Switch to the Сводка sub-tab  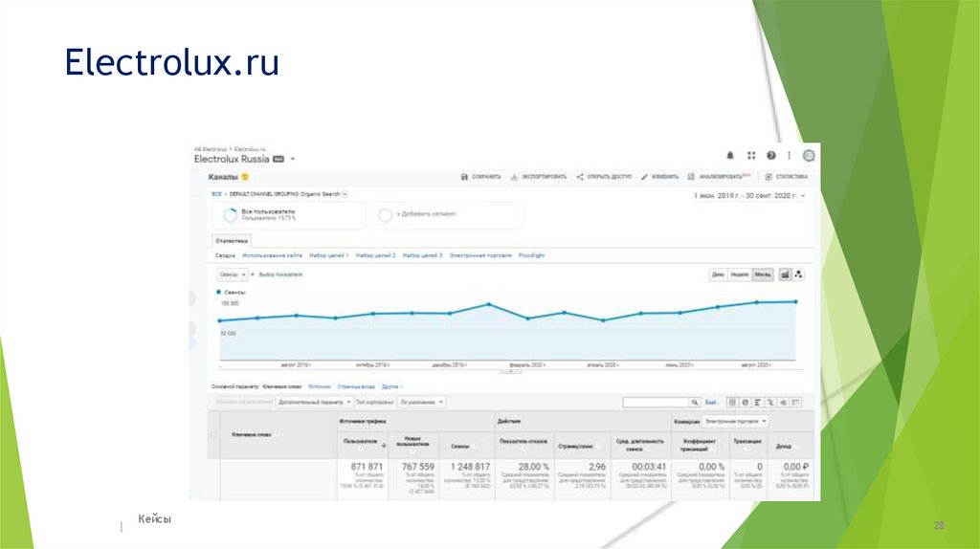(x=225, y=255)
